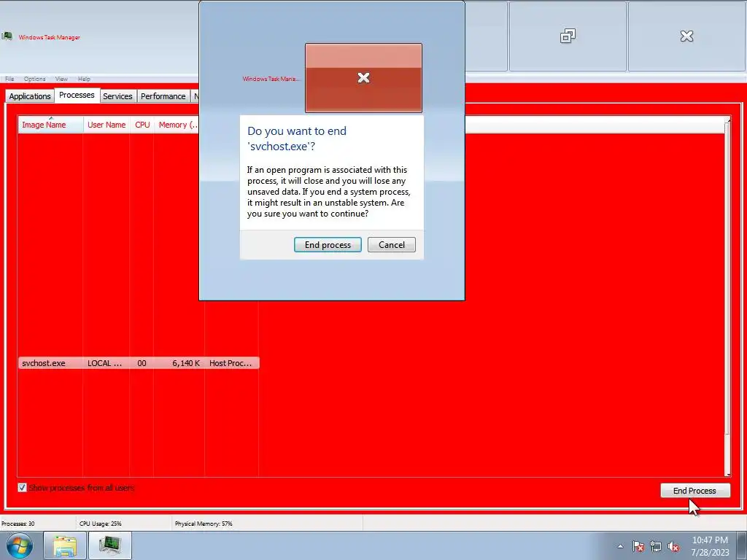The width and height of the screenshot is (747, 560).
Task: Click the network status tray icon
Action: click(x=656, y=546)
